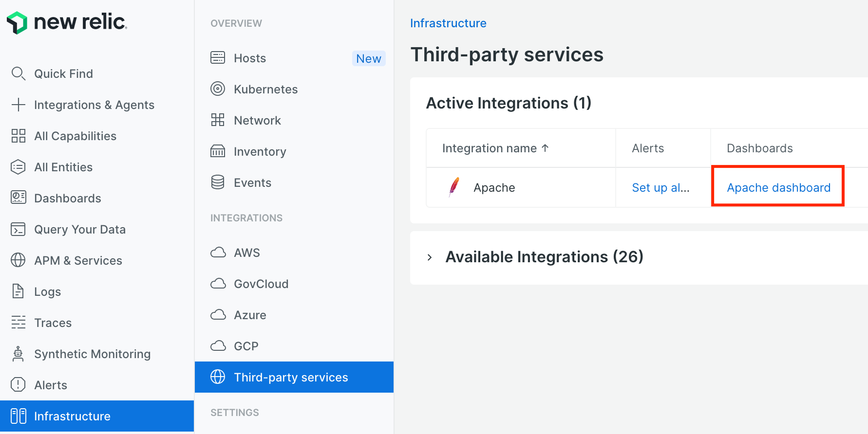Click the GovCloud cloud icon
This screenshot has height=434, width=868.
[218, 284]
